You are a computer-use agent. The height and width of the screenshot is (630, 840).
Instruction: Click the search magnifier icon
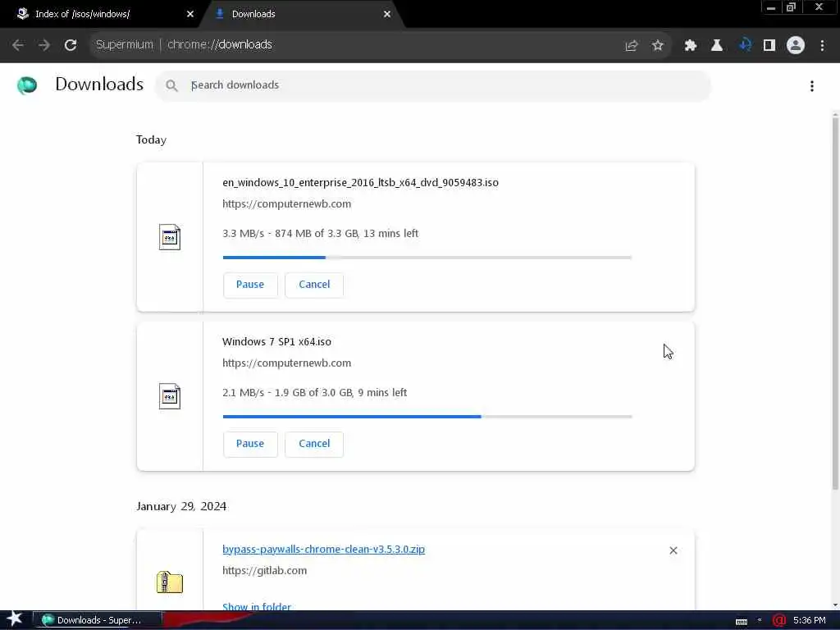[171, 85]
